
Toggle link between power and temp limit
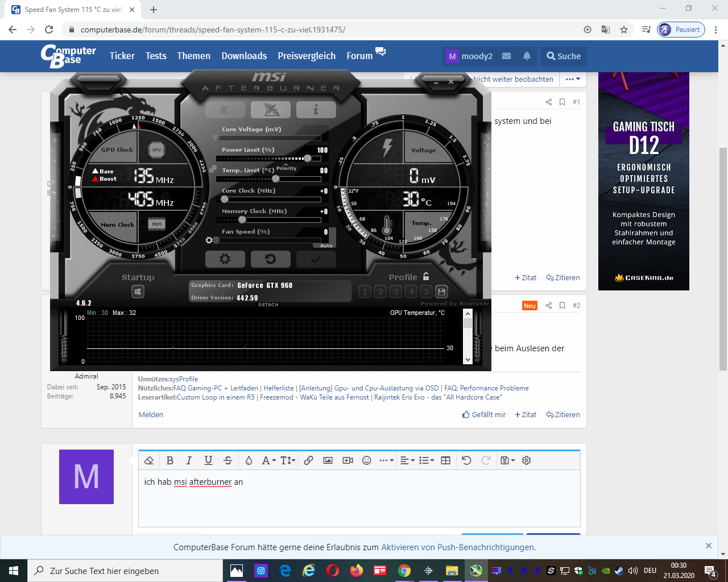coord(213,169)
